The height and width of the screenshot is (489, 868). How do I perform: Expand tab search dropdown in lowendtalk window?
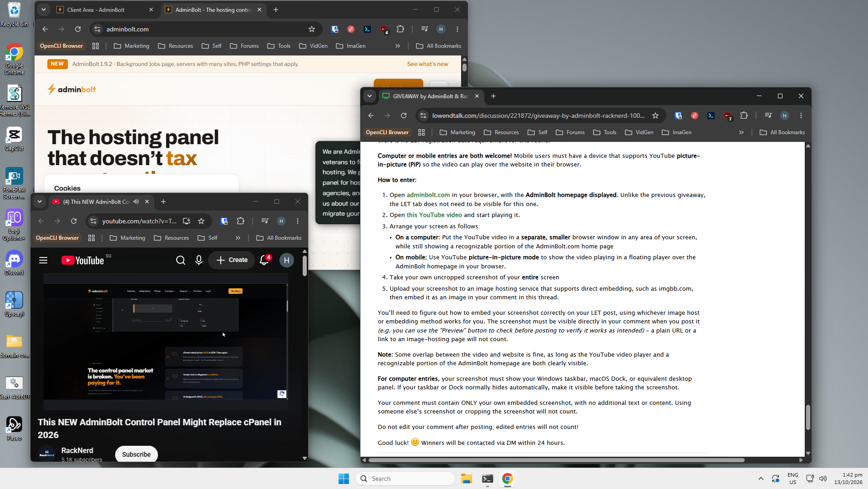coord(370,96)
